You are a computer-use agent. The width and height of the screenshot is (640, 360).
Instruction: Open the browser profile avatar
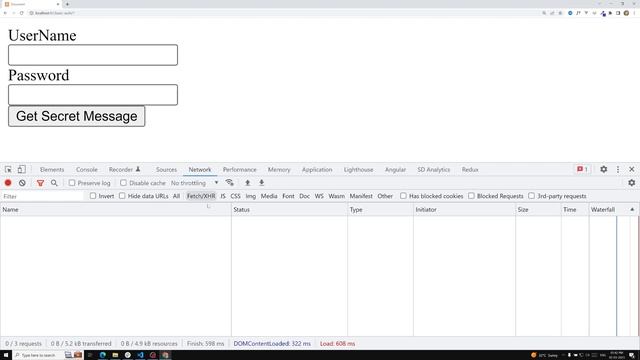[626, 13]
